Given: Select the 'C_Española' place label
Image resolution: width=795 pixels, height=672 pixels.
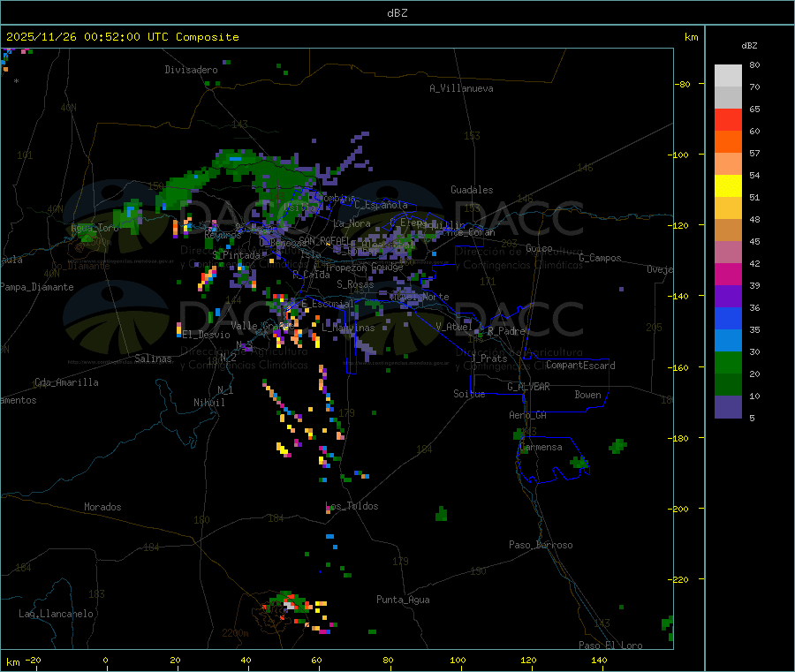Looking at the screenshot, I should click(382, 205).
